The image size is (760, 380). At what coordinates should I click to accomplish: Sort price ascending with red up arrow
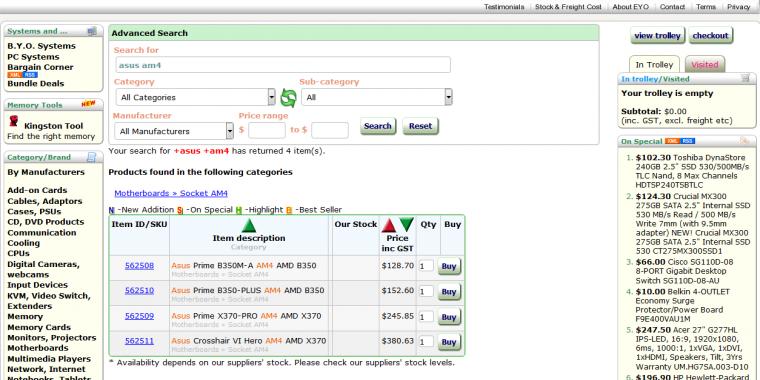pyautogui.click(x=389, y=225)
